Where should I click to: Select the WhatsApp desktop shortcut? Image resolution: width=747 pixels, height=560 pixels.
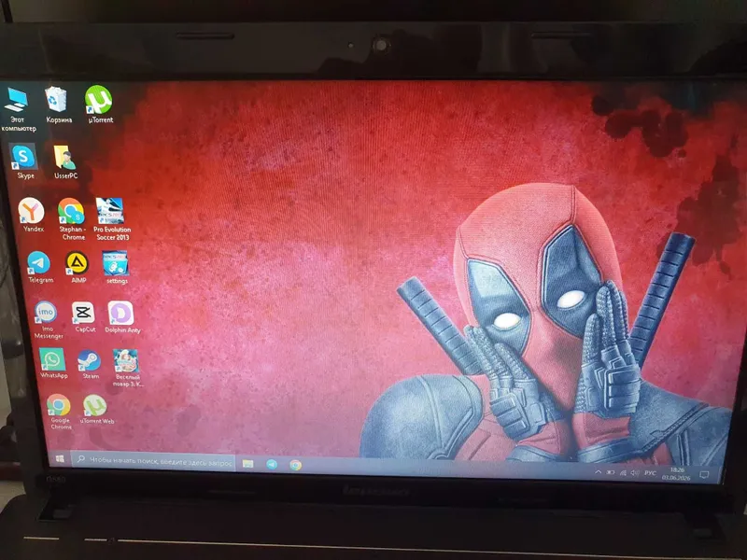pyautogui.click(x=53, y=363)
